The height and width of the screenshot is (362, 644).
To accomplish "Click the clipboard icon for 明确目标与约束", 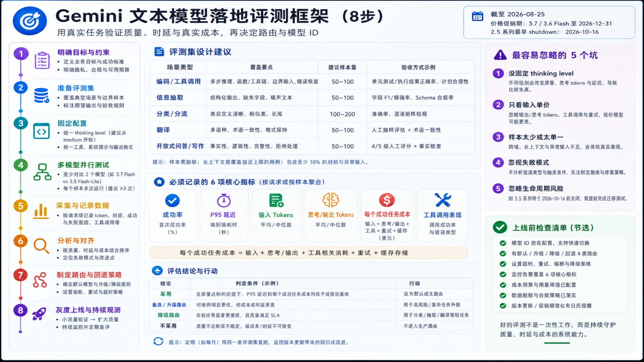I will (x=42, y=60).
